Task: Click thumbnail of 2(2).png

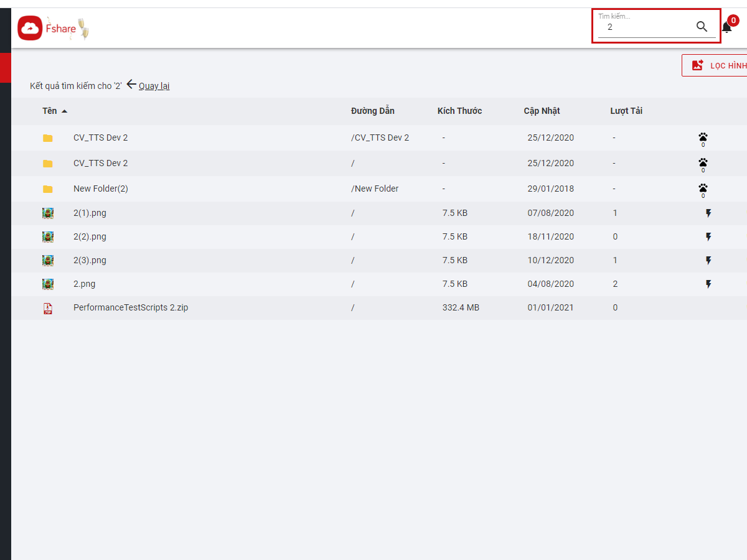Action: pos(48,237)
